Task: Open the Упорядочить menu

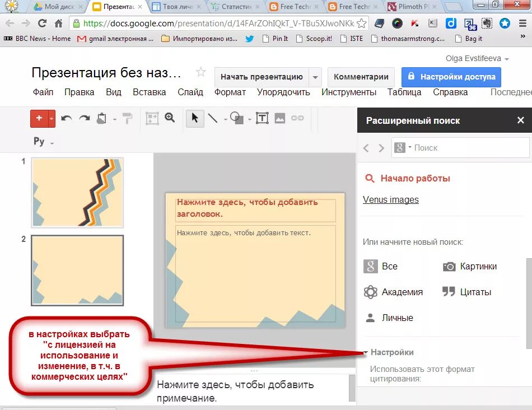Action: click(x=283, y=92)
